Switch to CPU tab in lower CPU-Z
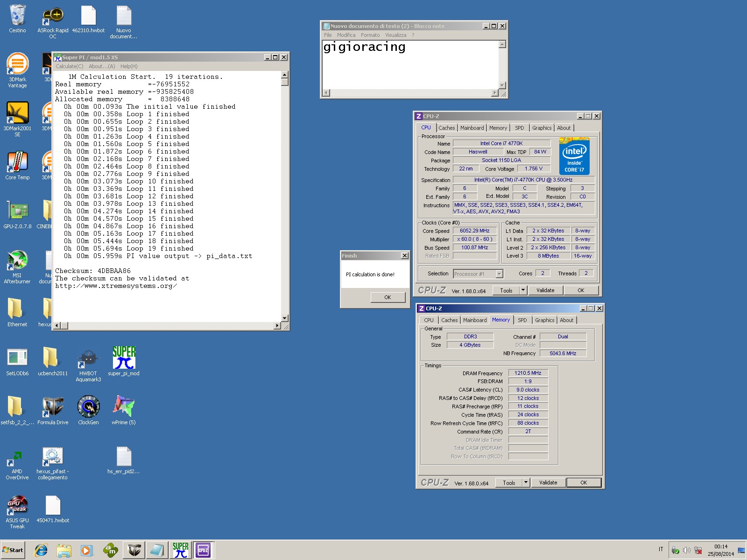The width and height of the screenshot is (747, 560). click(x=429, y=320)
